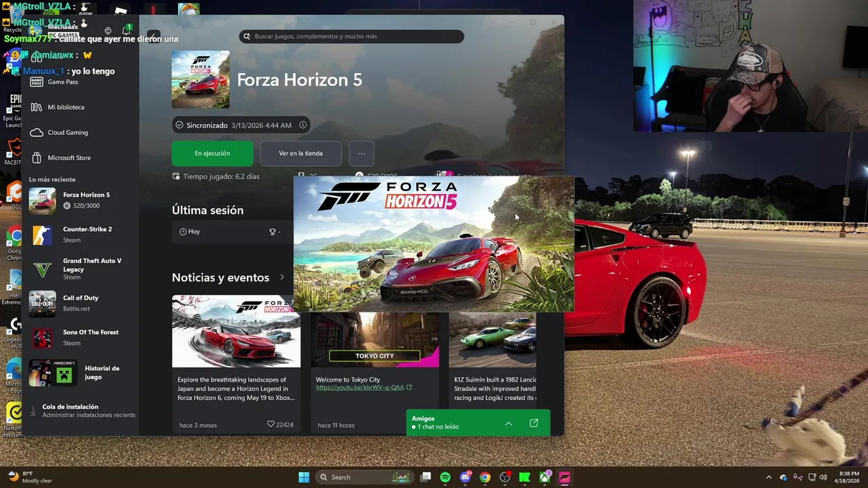Image resolution: width=868 pixels, height=488 pixels.
Task: Open Xbox app from the taskbar
Action: click(545, 477)
